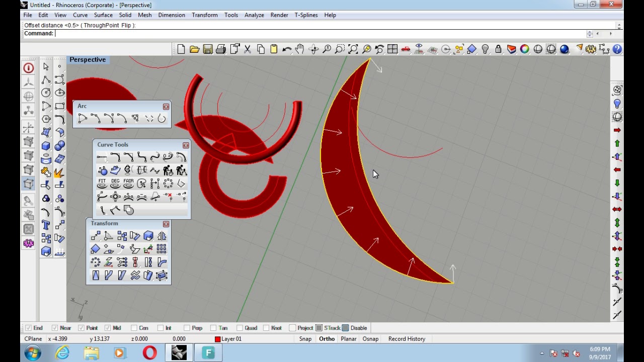This screenshot has width=644, height=362.
Task: Click the Print icon
Action: click(x=221, y=49)
